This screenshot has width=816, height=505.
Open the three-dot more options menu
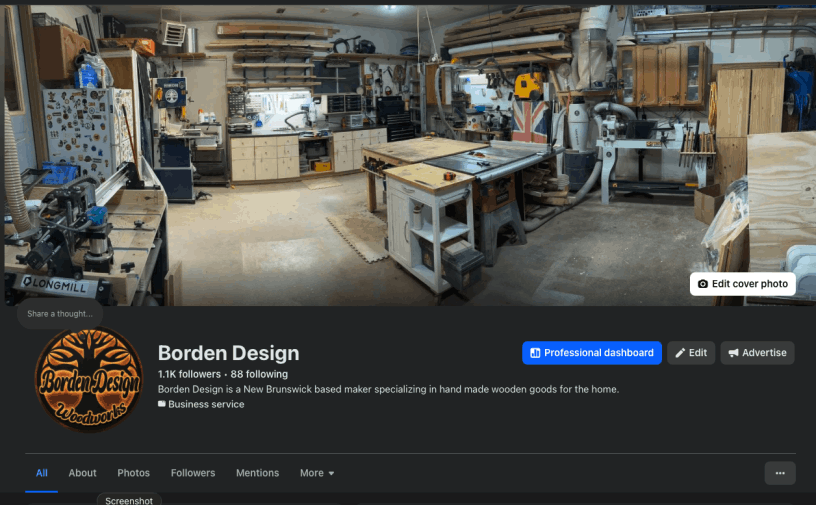780,473
